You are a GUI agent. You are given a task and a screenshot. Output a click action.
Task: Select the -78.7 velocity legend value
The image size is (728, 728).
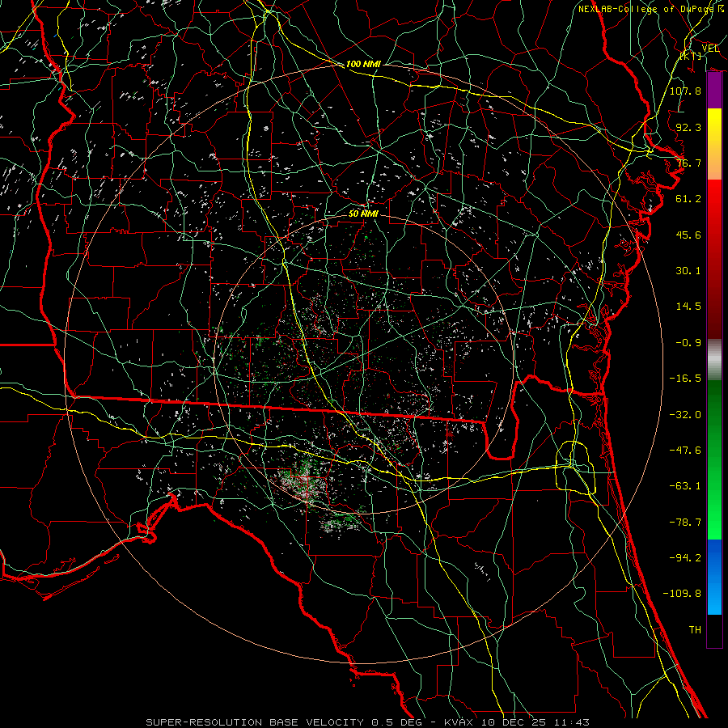pos(685,523)
